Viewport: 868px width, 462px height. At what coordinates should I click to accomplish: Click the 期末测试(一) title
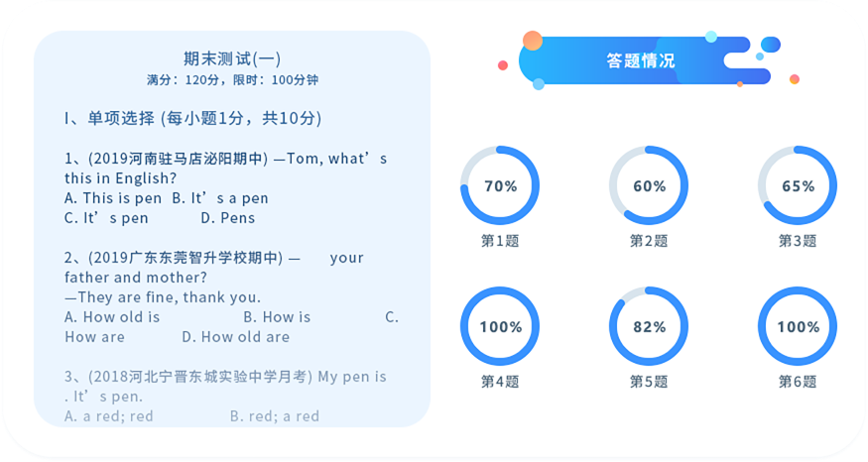[x=232, y=58]
